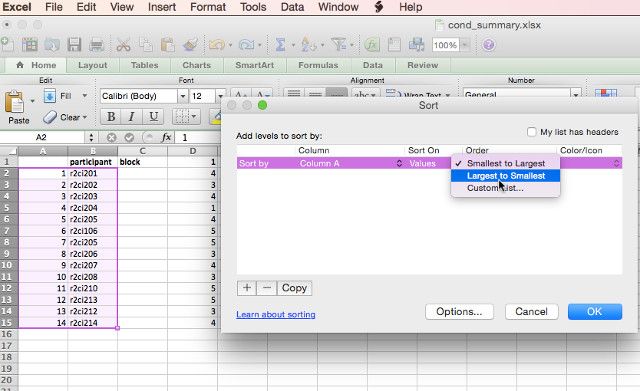Click the Fill down arrow icon
This screenshot has width=640, height=391.
49,96
